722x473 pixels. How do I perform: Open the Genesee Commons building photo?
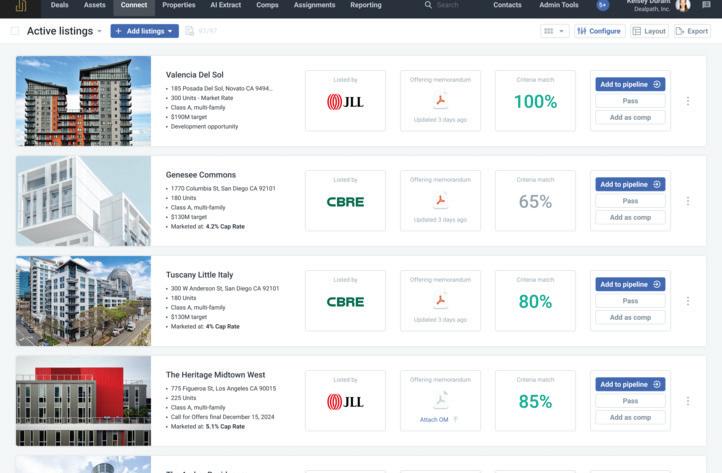click(83, 201)
